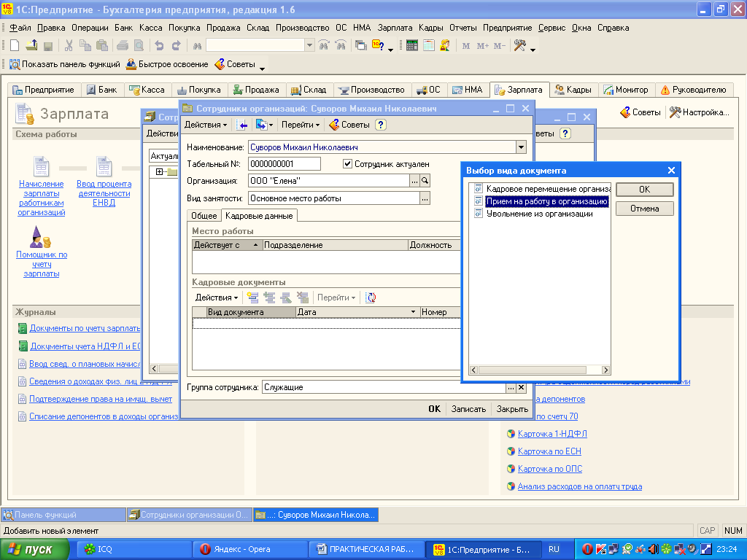The image size is (747, 560).
Task: Click the add document icon in Кадровые документы
Action: 252,297
